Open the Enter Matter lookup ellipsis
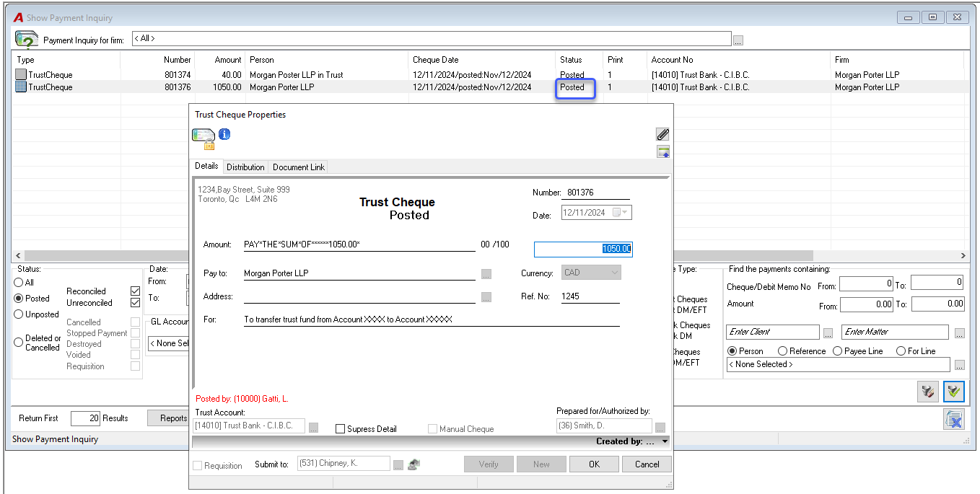 959,333
